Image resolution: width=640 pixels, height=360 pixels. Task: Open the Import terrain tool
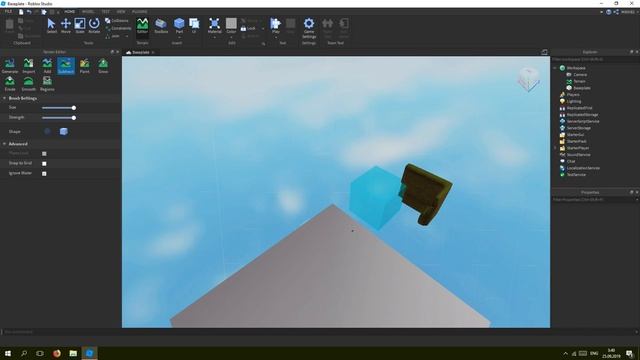[x=29, y=66]
